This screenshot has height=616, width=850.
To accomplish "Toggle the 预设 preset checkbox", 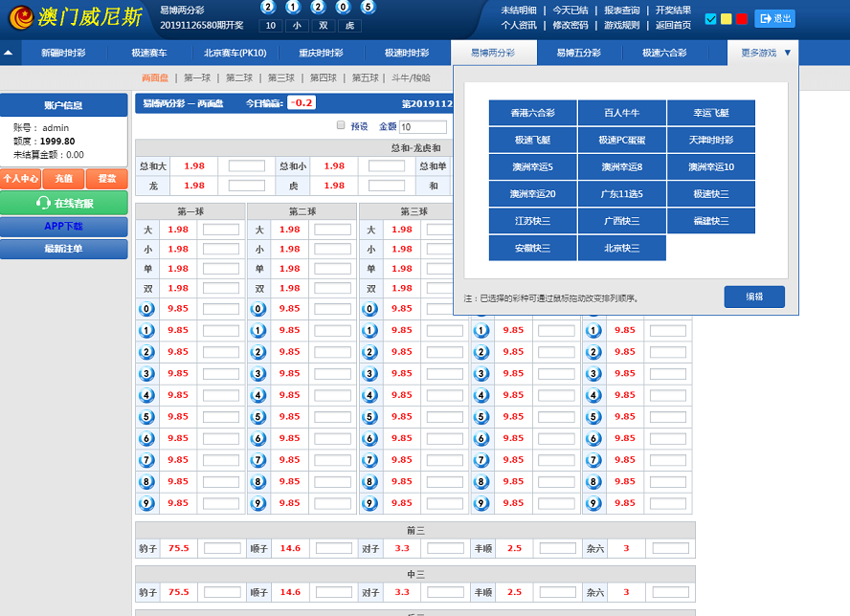I will click(341, 125).
